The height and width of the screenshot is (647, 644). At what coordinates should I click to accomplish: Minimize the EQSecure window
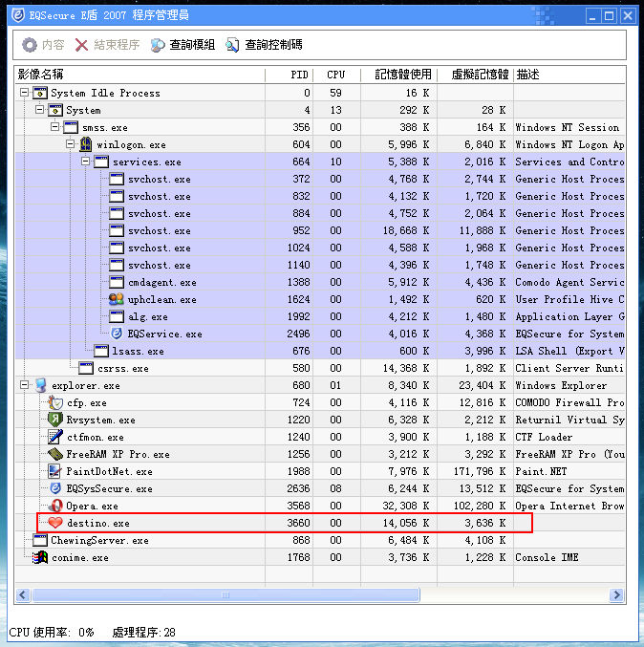pos(592,16)
